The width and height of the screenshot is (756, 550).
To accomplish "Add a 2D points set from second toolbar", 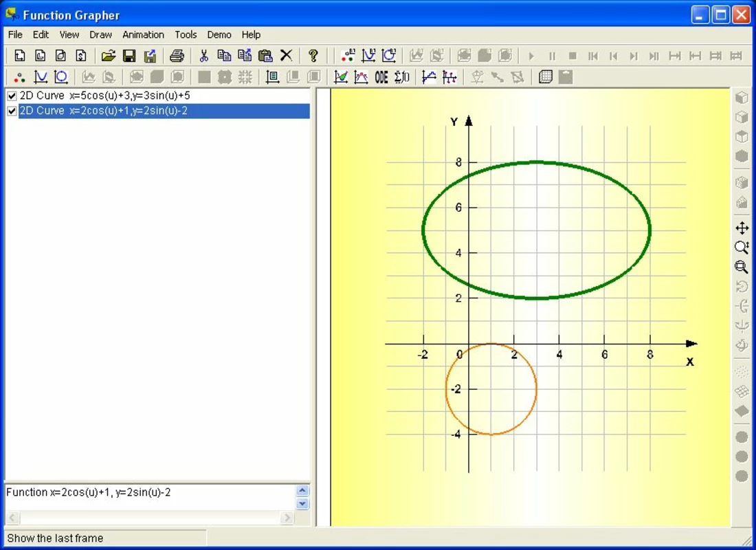I will [20, 77].
